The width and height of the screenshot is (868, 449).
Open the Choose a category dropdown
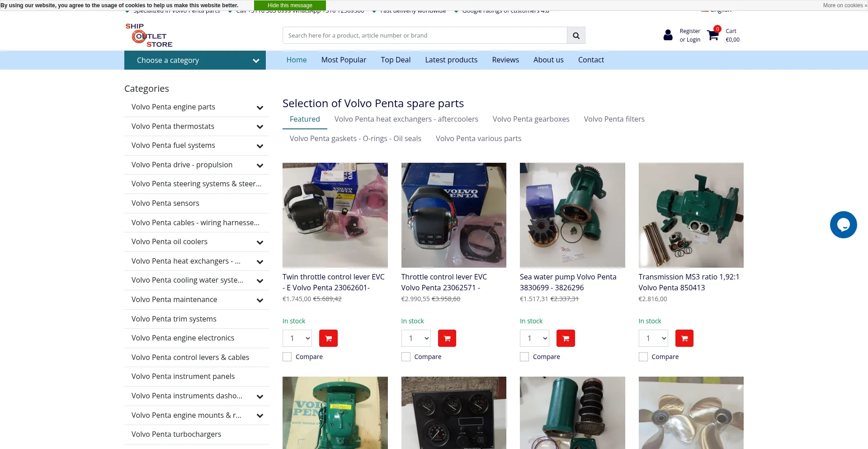click(195, 60)
